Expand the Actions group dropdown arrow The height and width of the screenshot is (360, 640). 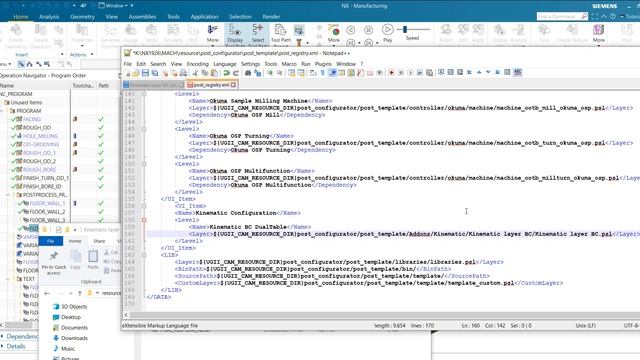point(92,54)
